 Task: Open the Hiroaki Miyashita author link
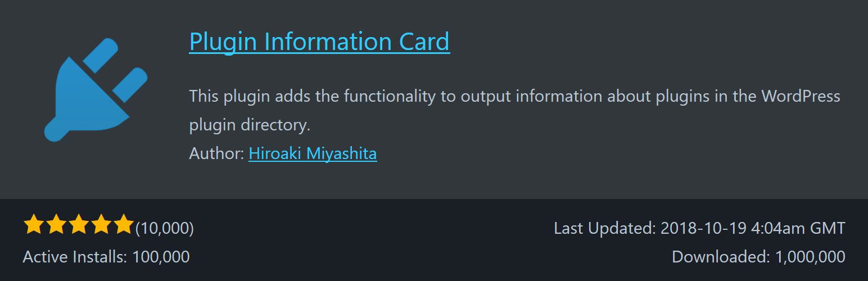(x=313, y=153)
